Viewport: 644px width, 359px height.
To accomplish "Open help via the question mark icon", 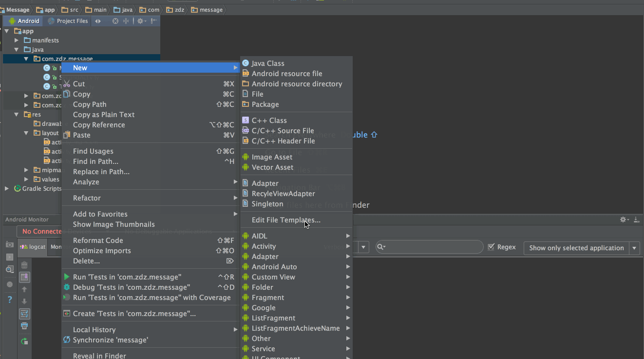I will [9, 299].
